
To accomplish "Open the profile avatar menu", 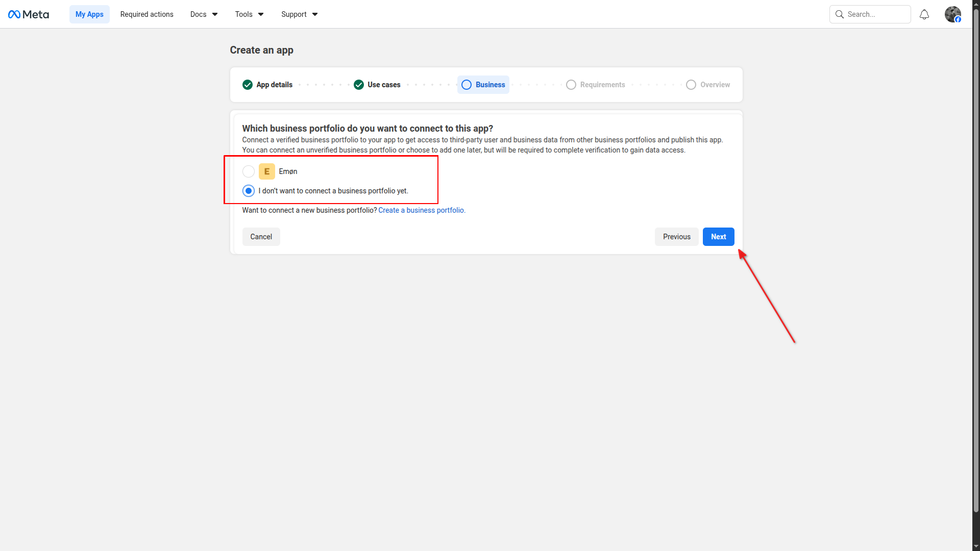I will tap(952, 14).
